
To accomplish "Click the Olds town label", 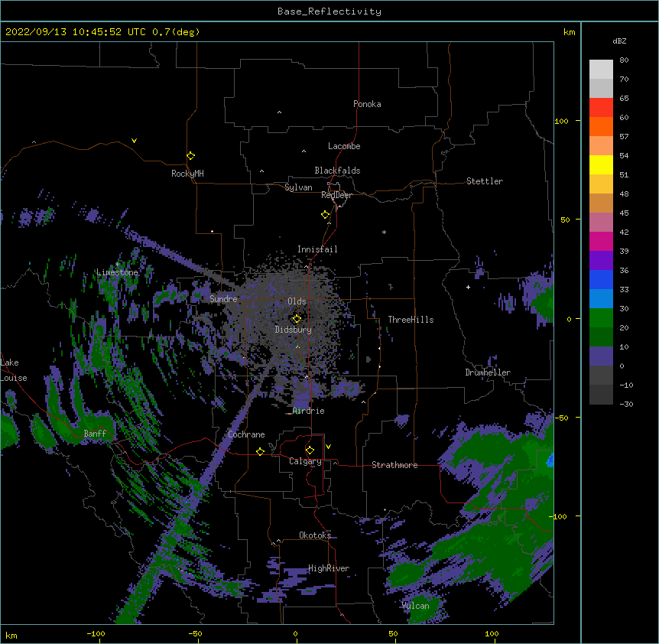I will click(297, 301).
